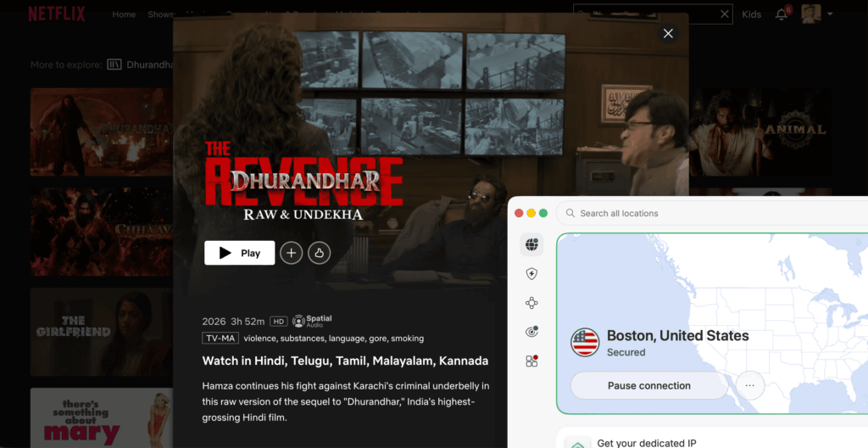The height and width of the screenshot is (448, 868).
Task: Click Search all locations field in VPN
Action: pyautogui.click(x=712, y=214)
